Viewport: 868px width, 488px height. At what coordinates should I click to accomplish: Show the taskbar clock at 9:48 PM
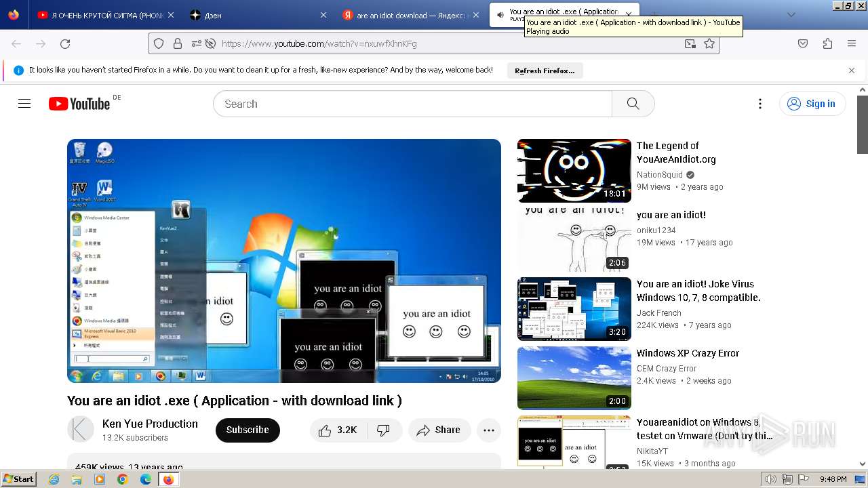(833, 479)
